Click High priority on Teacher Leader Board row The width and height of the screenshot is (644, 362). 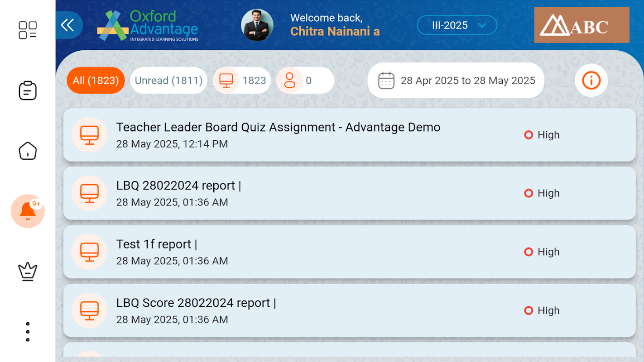(542, 135)
